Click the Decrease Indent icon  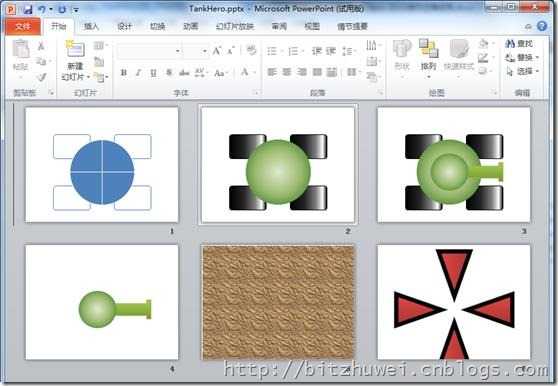point(317,51)
